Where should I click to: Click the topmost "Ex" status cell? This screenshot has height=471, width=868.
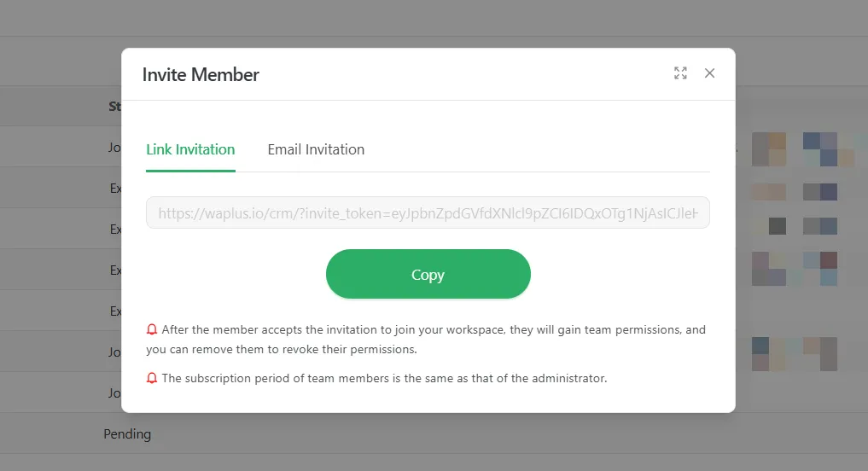[x=115, y=188]
